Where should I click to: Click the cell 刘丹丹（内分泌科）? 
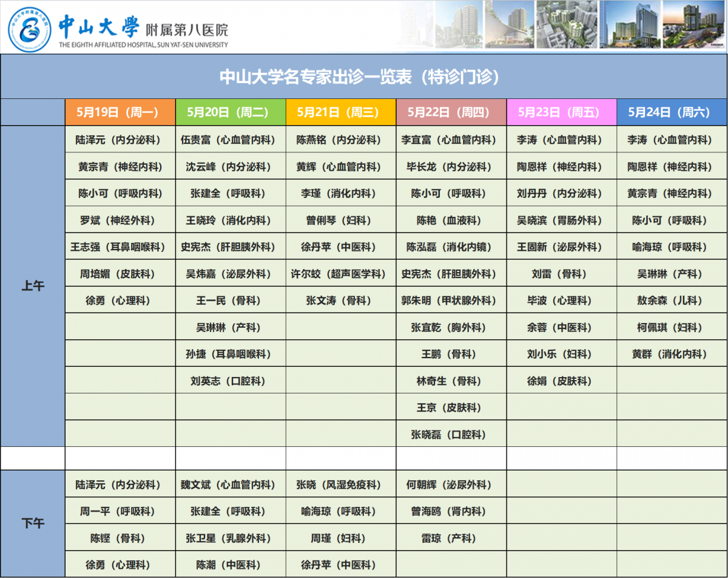pyautogui.click(x=562, y=194)
